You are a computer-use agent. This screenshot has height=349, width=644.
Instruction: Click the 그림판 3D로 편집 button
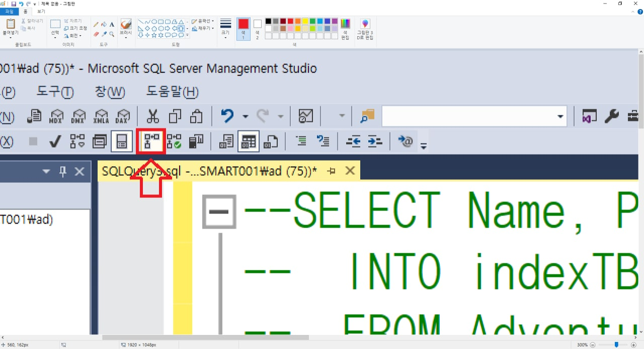[365, 29]
